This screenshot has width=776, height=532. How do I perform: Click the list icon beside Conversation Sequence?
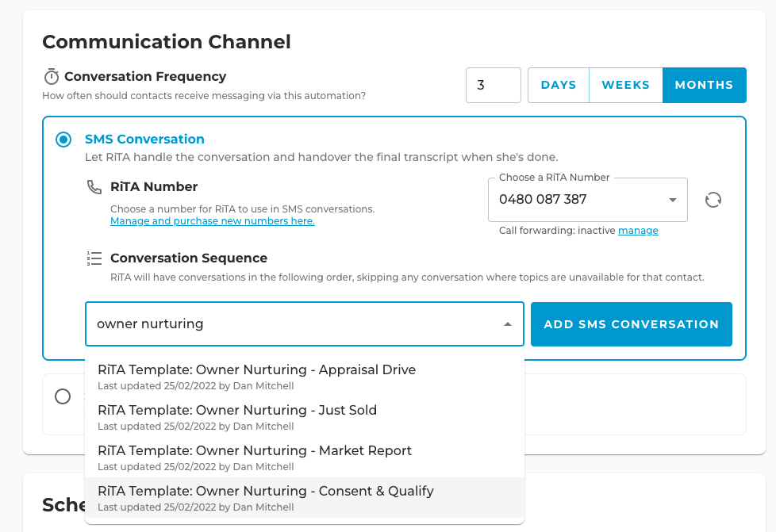(94, 258)
